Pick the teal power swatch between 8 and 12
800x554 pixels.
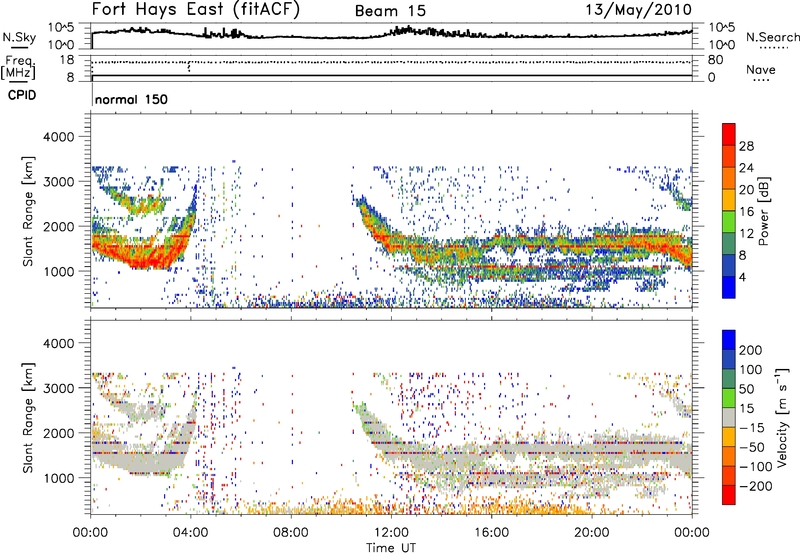(729, 243)
